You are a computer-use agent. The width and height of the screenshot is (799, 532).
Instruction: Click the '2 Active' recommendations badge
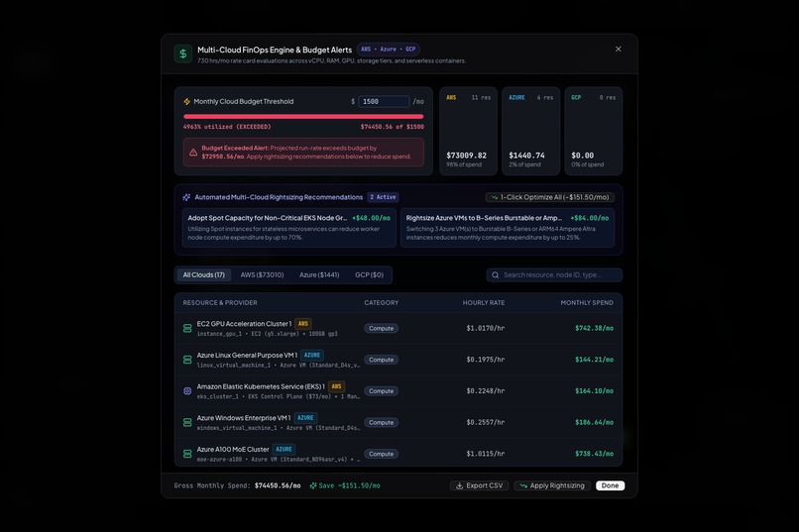[x=383, y=197]
